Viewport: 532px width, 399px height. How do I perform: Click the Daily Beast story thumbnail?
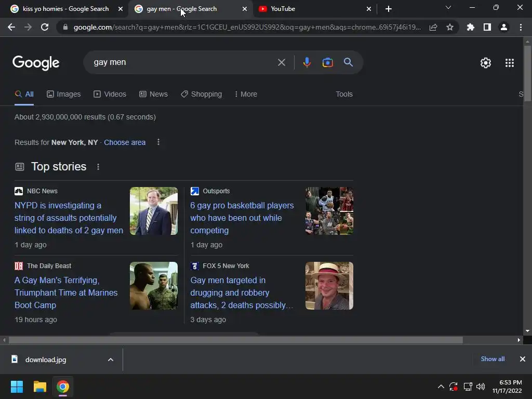[154, 286]
